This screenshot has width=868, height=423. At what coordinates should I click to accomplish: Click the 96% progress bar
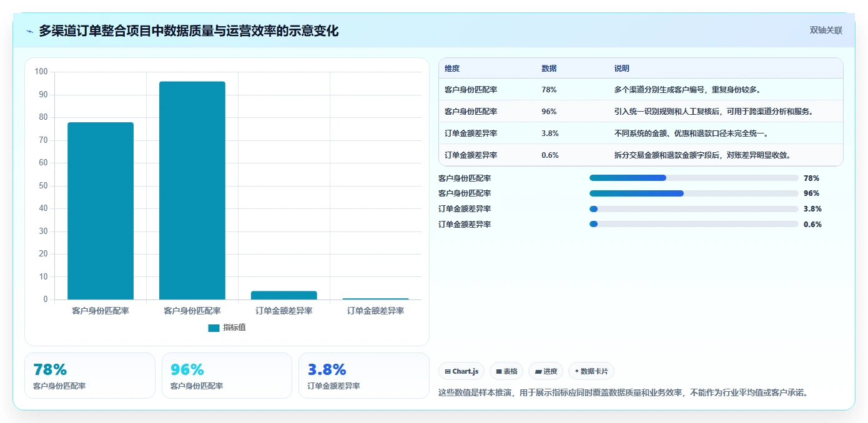(x=694, y=193)
